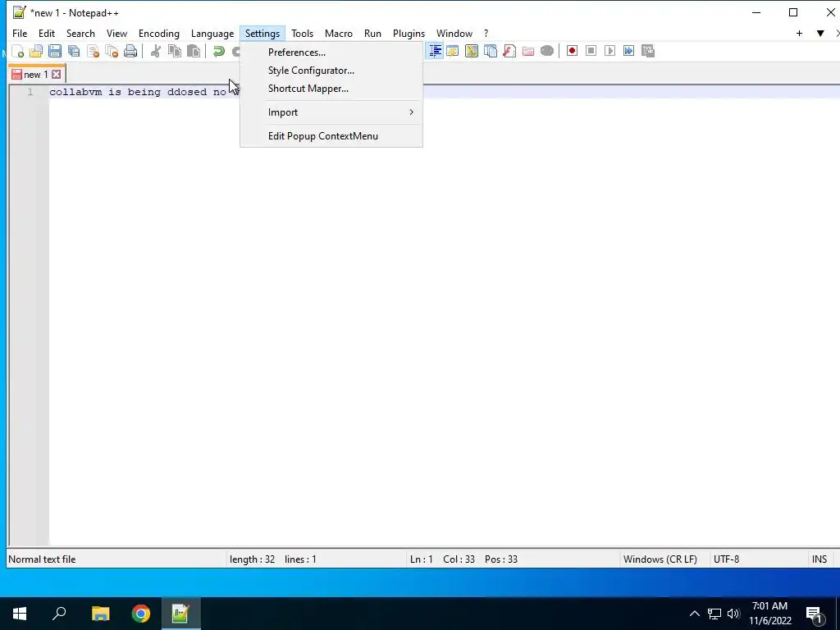Open the volume control in system tray
This screenshot has width=840, height=630.
[x=733, y=614]
